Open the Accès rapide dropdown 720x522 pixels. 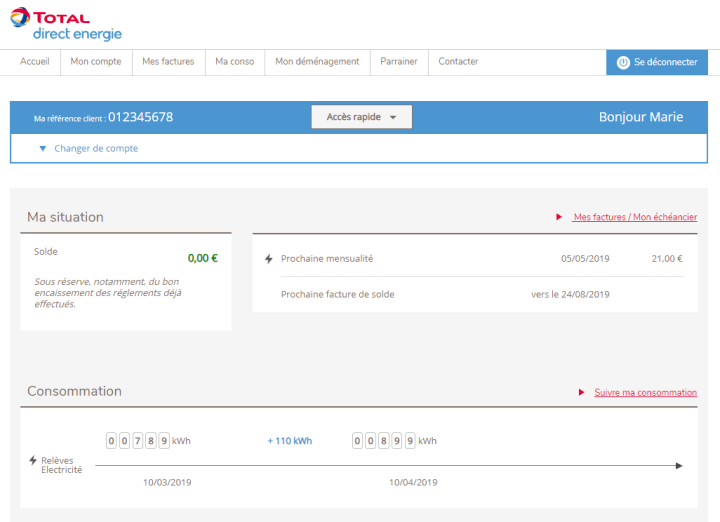(x=361, y=117)
